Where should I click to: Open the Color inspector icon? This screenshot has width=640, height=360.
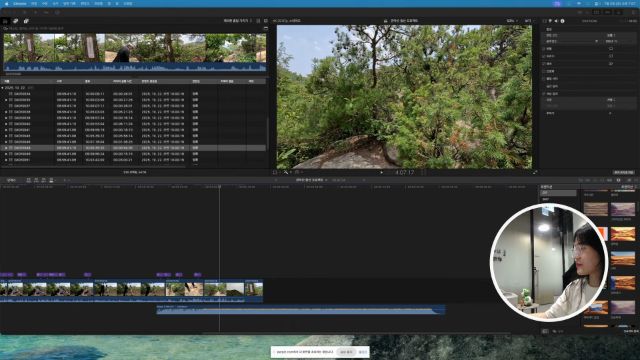click(550, 21)
